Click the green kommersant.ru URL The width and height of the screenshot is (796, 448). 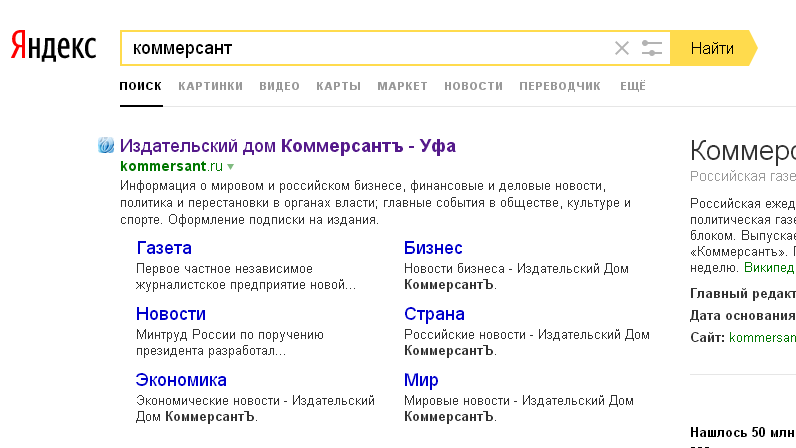[172, 166]
